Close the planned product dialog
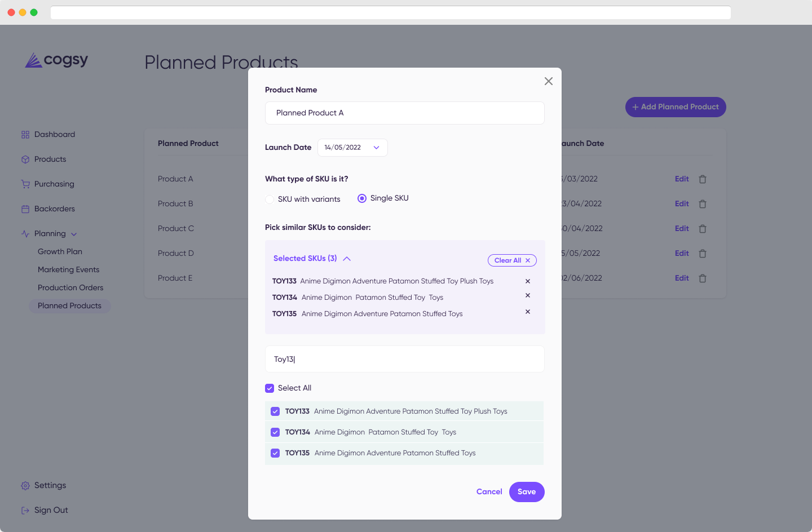812x532 pixels. (x=548, y=81)
